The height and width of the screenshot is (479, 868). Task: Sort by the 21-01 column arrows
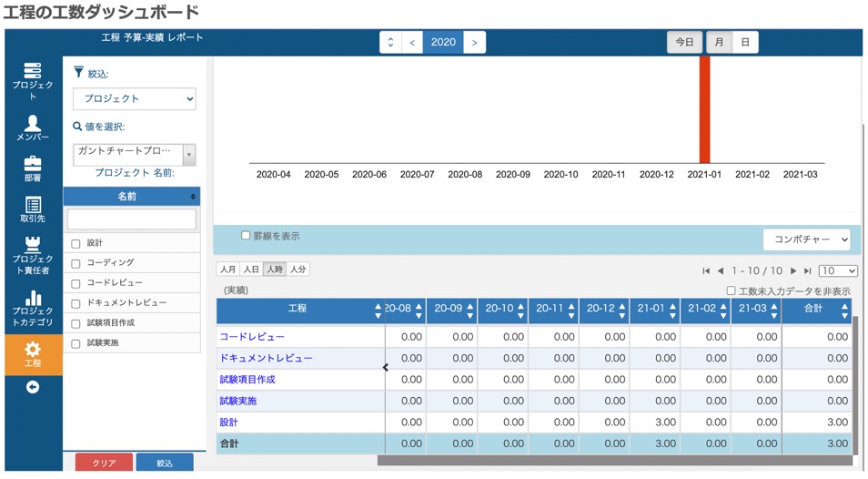click(x=672, y=311)
